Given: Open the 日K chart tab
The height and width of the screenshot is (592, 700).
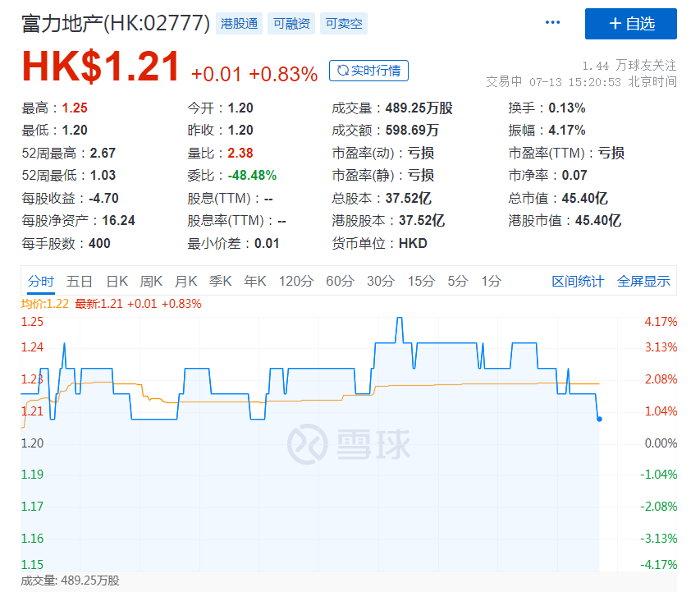Looking at the screenshot, I should click(x=117, y=281).
